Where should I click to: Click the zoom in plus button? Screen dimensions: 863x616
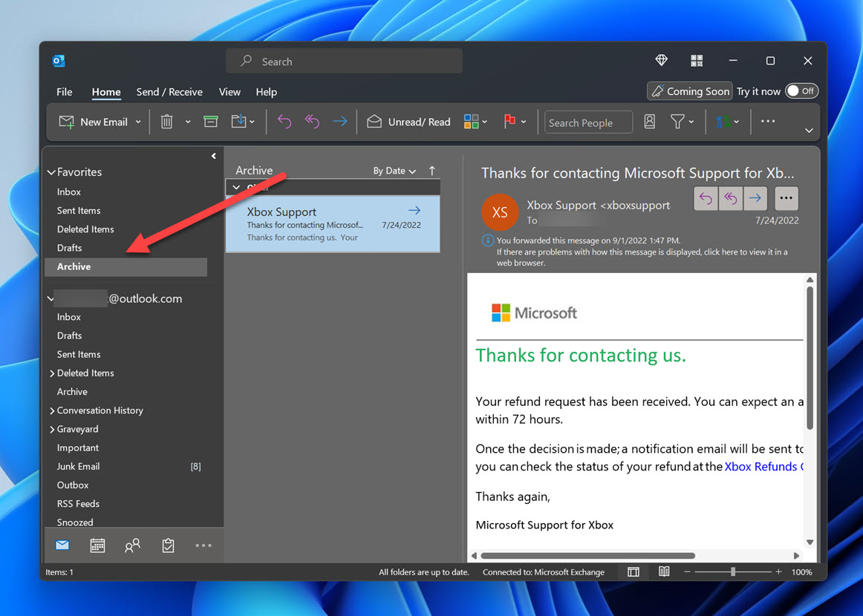[778, 572]
